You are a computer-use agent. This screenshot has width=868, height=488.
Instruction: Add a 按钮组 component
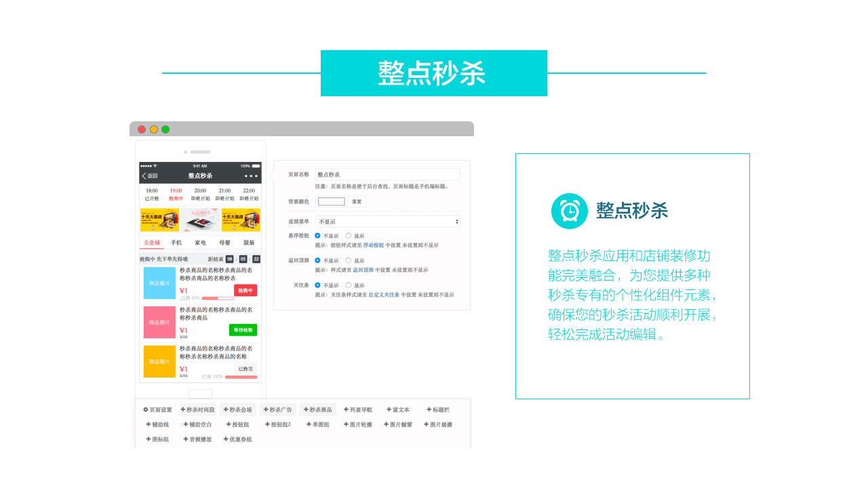(x=237, y=425)
